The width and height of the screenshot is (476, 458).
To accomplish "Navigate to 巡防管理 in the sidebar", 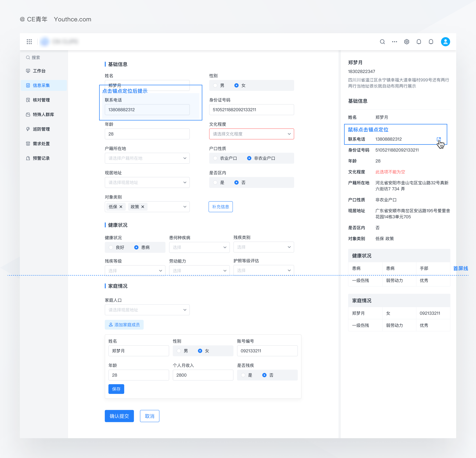I will (x=44, y=129).
